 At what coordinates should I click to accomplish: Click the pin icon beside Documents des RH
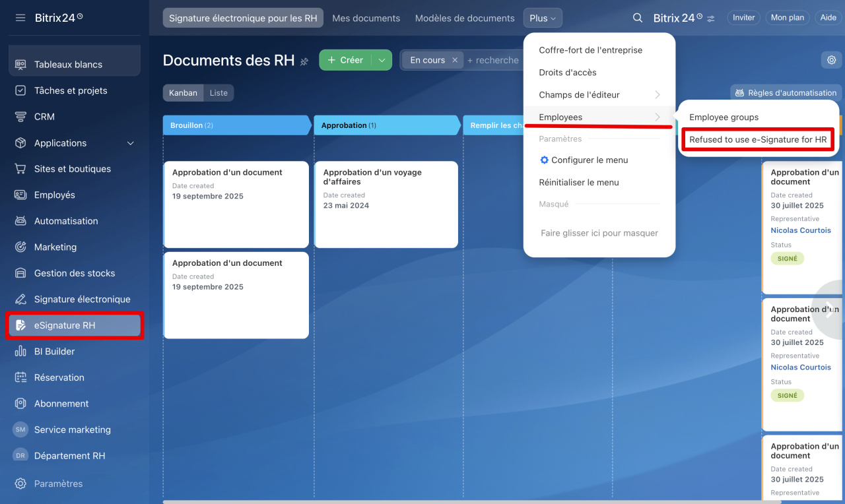click(x=304, y=61)
